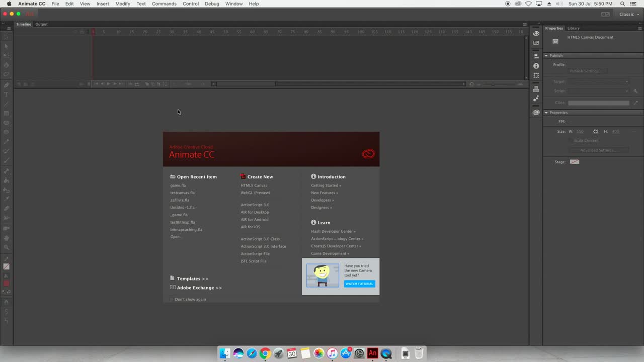Open Google Chrome from the Dock
This screenshot has width=644, height=362.
click(265, 353)
